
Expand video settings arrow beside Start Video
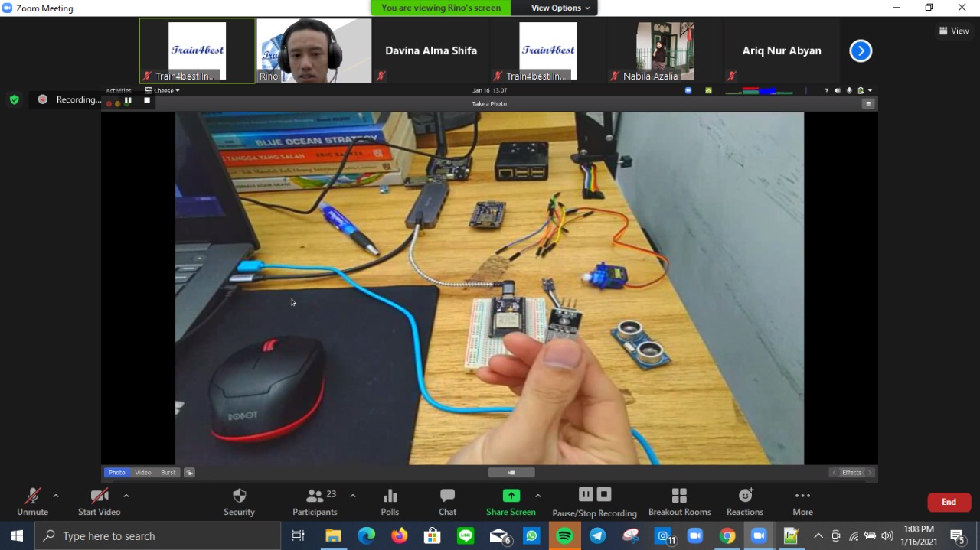coord(126,496)
